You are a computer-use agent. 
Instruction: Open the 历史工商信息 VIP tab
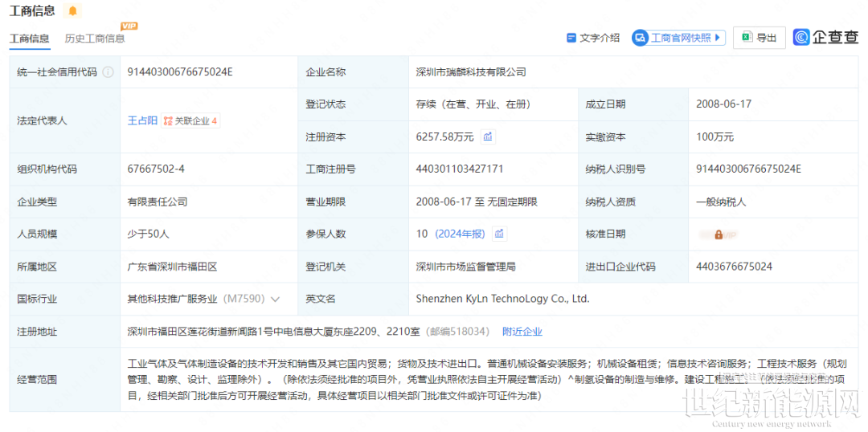click(x=95, y=39)
